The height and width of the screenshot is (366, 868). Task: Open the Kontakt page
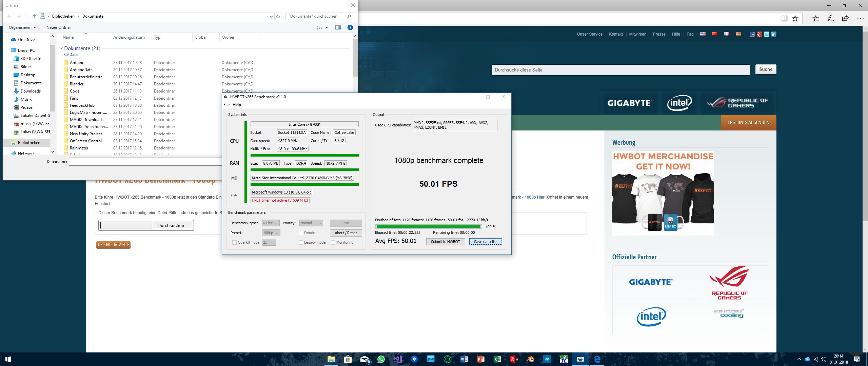[x=616, y=34]
